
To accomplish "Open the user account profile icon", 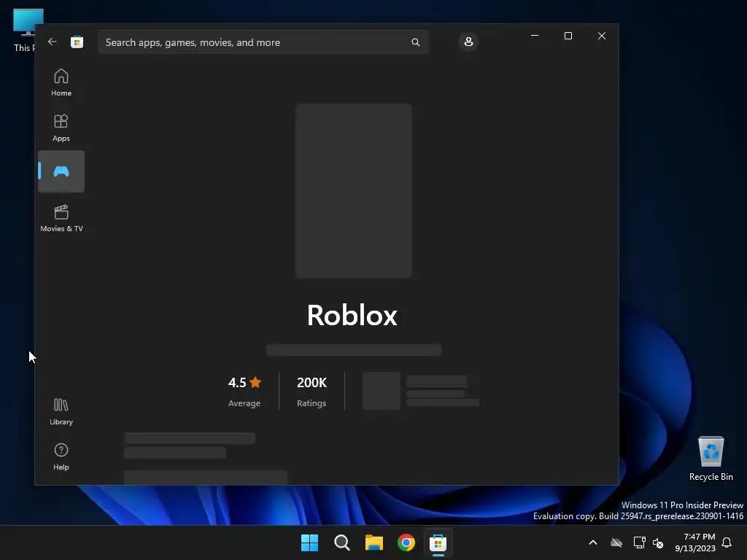I will click(468, 42).
